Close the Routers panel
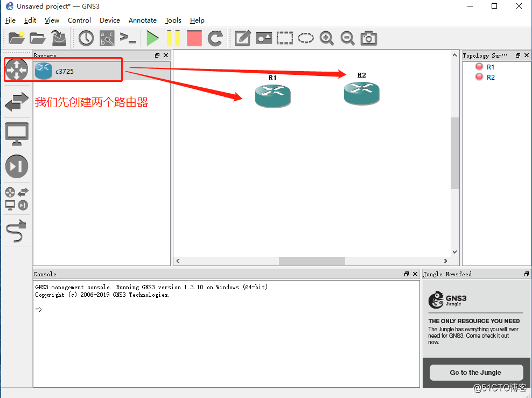 (x=166, y=55)
